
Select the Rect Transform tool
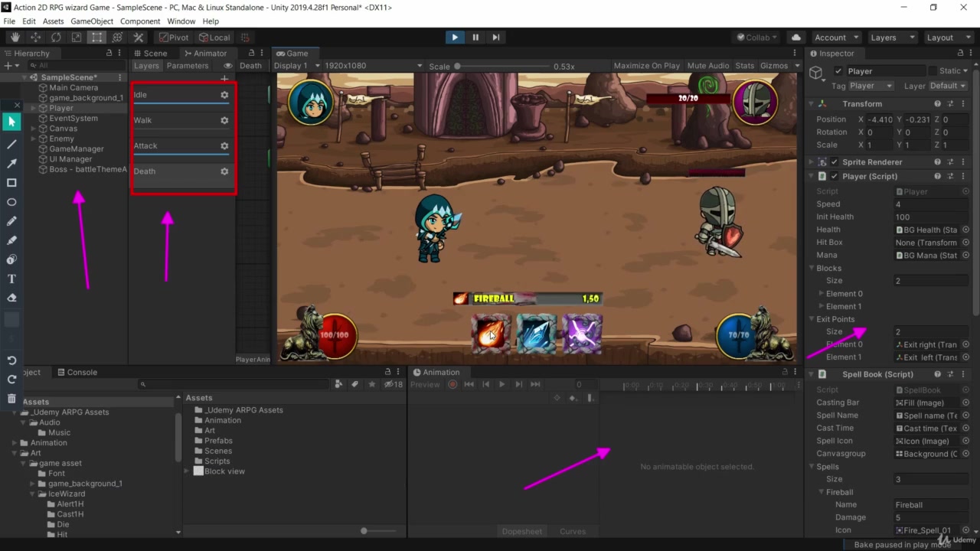(96, 37)
